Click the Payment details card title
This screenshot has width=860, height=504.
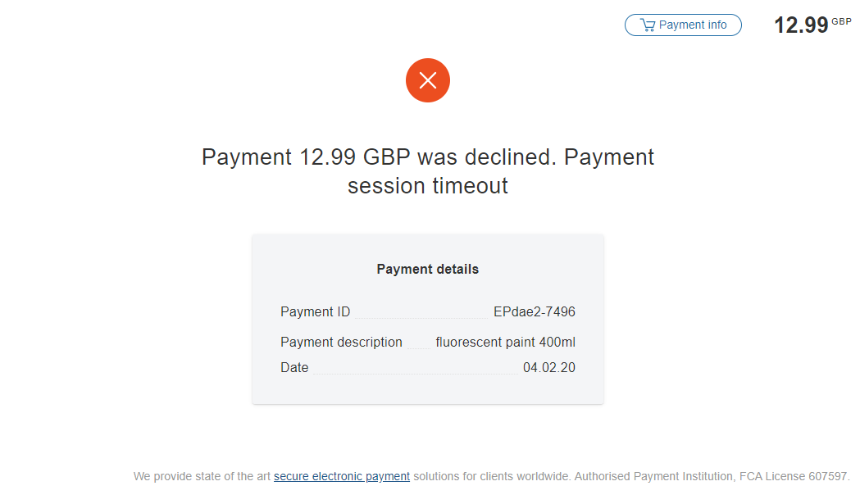428,269
